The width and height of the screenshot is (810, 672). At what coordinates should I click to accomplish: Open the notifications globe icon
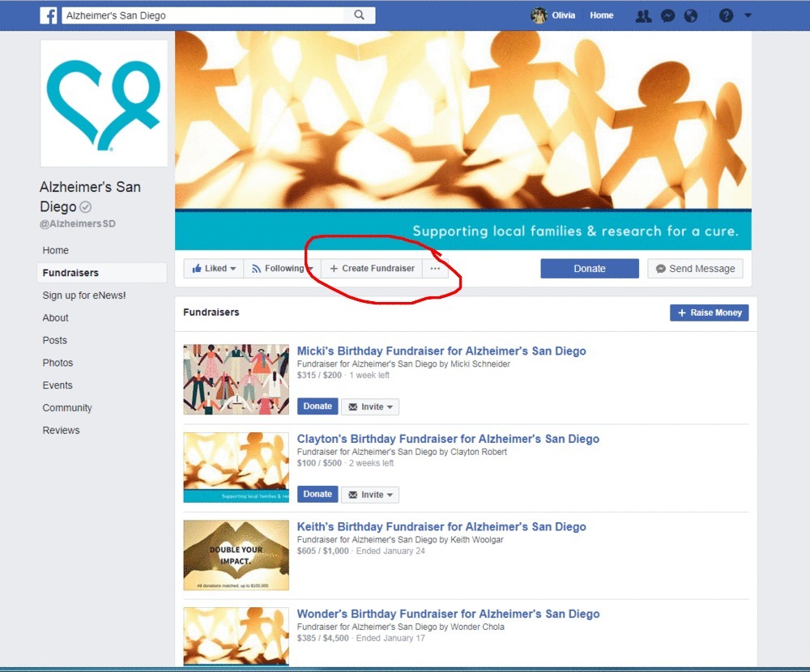coord(691,16)
